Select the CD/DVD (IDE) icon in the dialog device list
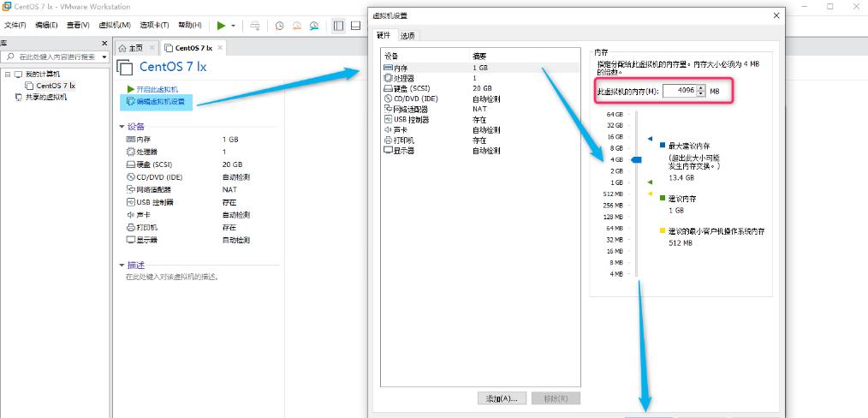 [x=388, y=99]
